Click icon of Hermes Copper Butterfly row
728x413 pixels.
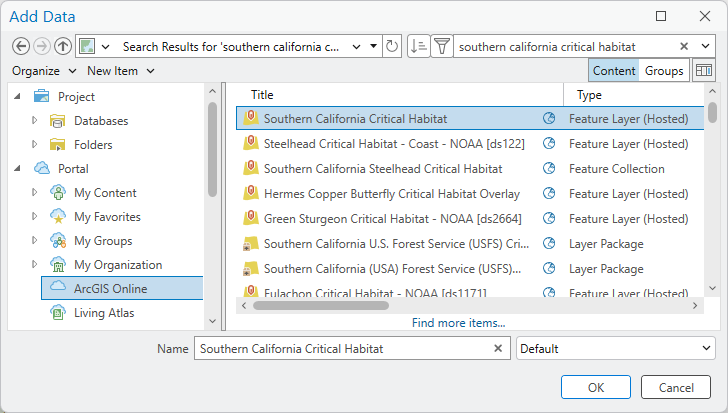tap(251, 193)
